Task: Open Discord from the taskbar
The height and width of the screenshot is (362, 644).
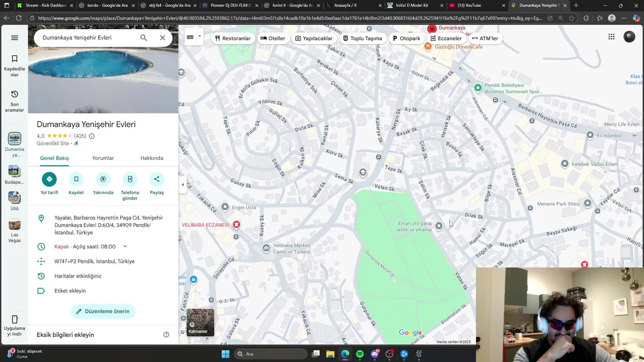Action: point(374,354)
